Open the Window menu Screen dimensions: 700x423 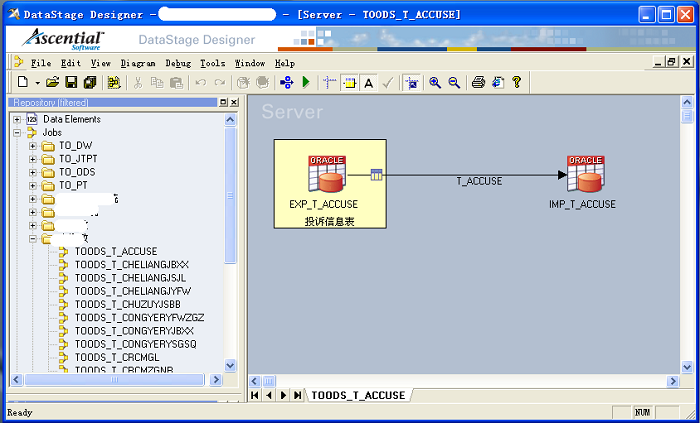coord(250,63)
